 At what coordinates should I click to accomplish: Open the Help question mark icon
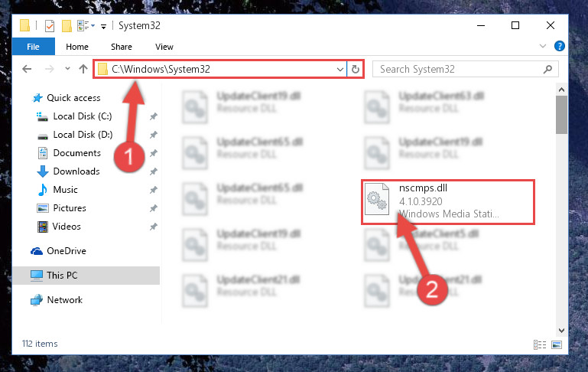pos(559,46)
